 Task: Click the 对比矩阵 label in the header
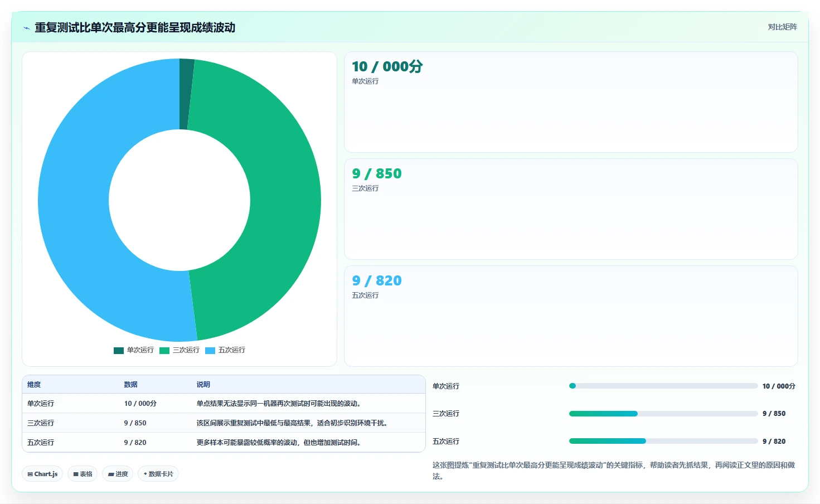[782, 27]
